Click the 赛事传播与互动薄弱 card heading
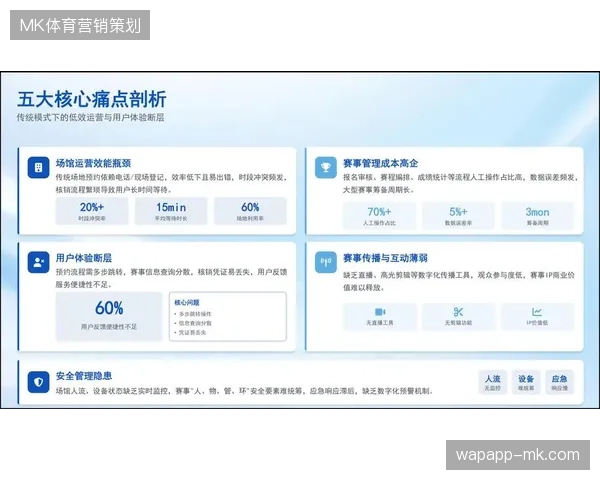 pos(385,258)
